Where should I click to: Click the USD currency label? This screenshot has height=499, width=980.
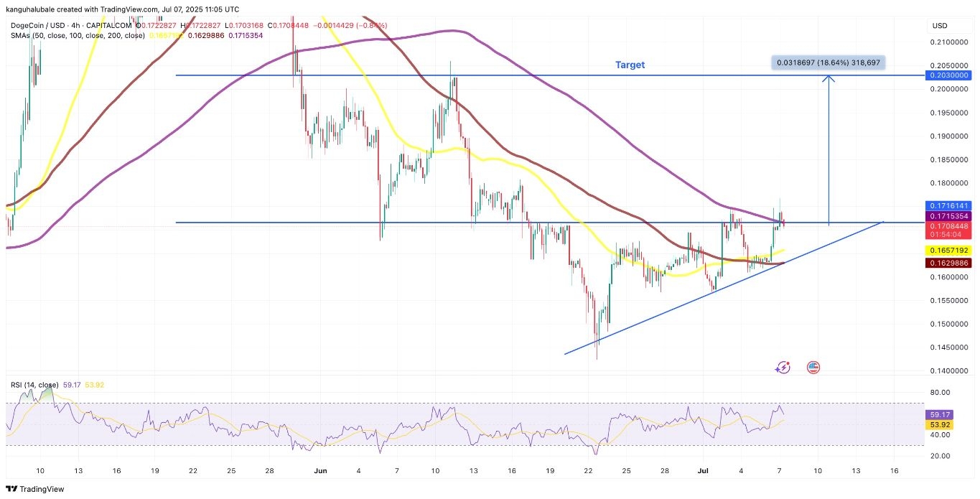pos(940,26)
